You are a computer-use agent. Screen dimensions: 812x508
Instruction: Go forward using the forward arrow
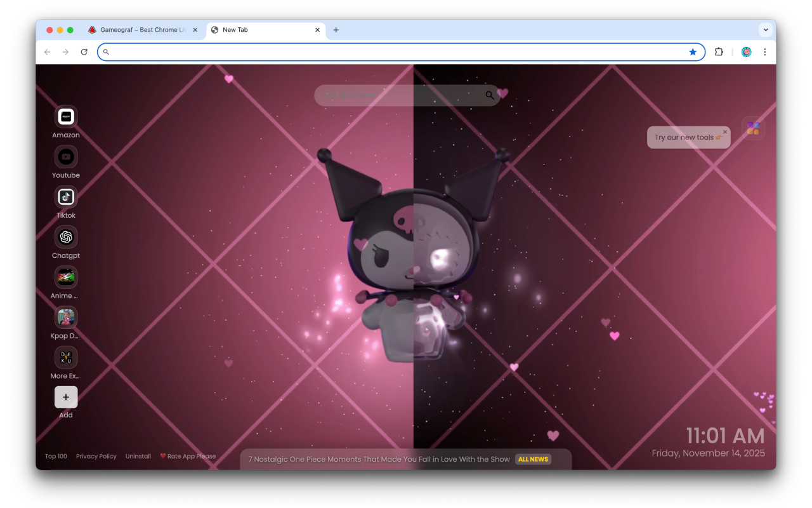pyautogui.click(x=65, y=52)
